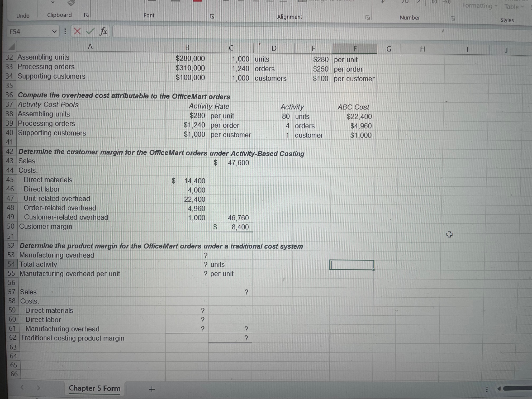The width and height of the screenshot is (532, 399).
Task: Click the previous sheet navigation arrow
Action: coord(22,388)
